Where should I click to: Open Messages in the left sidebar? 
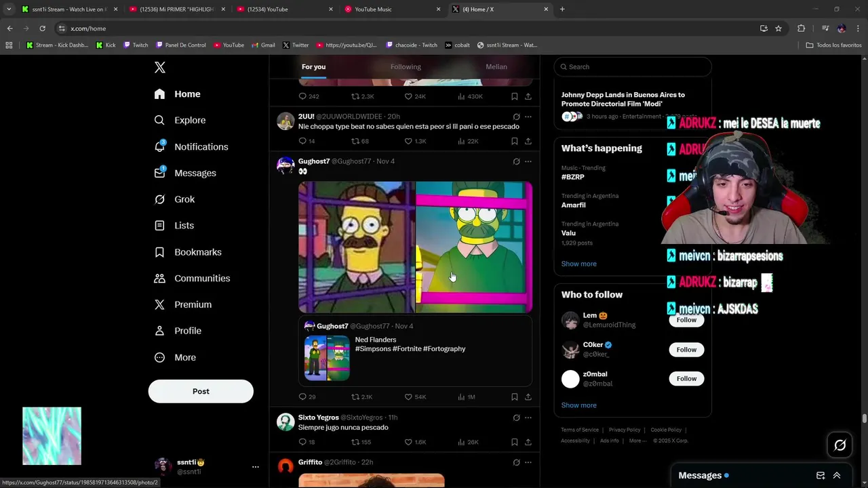(x=184, y=173)
